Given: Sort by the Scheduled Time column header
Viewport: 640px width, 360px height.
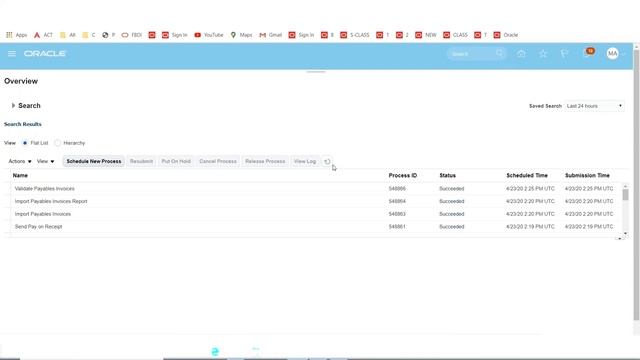Looking at the screenshot, I should (x=527, y=176).
